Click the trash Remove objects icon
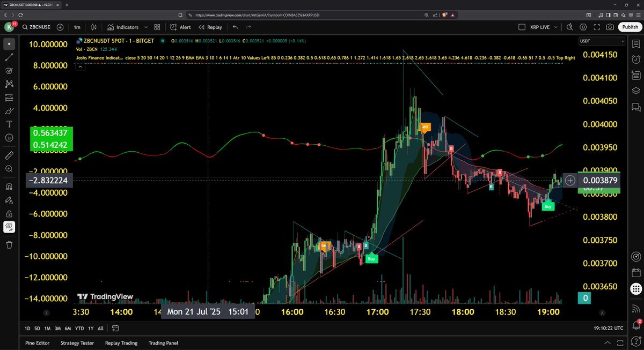This screenshot has height=350, width=644. 9,245
